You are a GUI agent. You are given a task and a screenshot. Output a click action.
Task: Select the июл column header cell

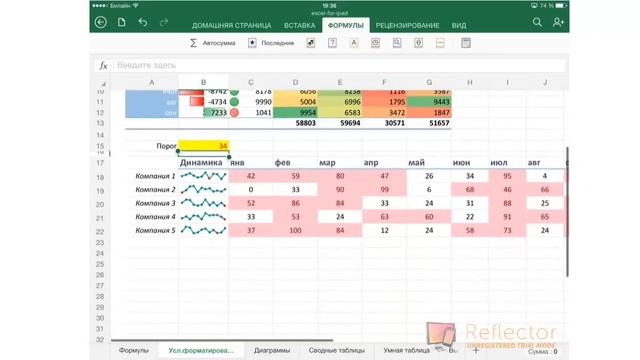(507, 162)
